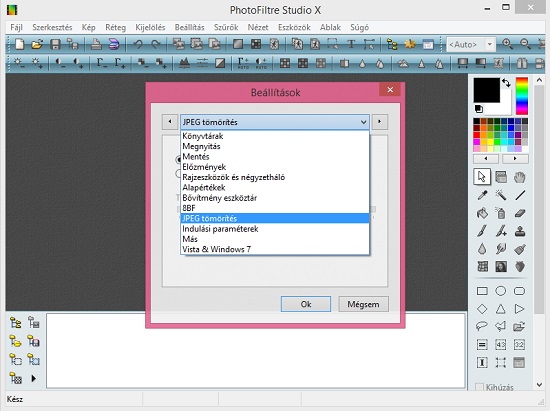
Task: Open the Réteg menu
Action: [x=115, y=27]
